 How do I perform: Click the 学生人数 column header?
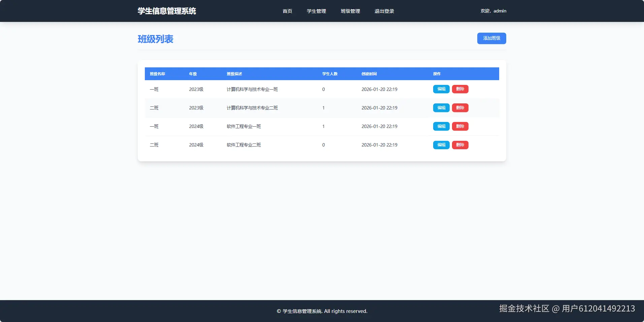pos(330,74)
